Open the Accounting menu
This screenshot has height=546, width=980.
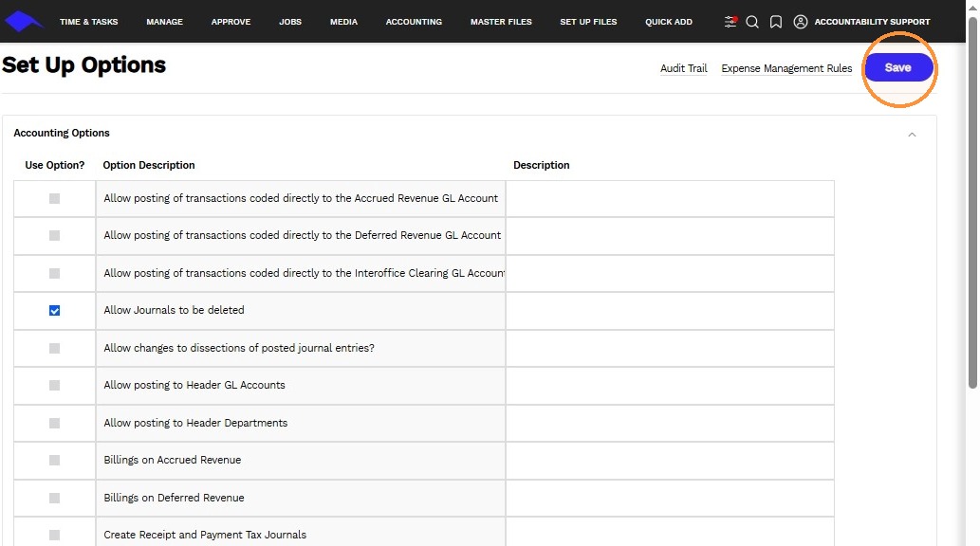(414, 21)
